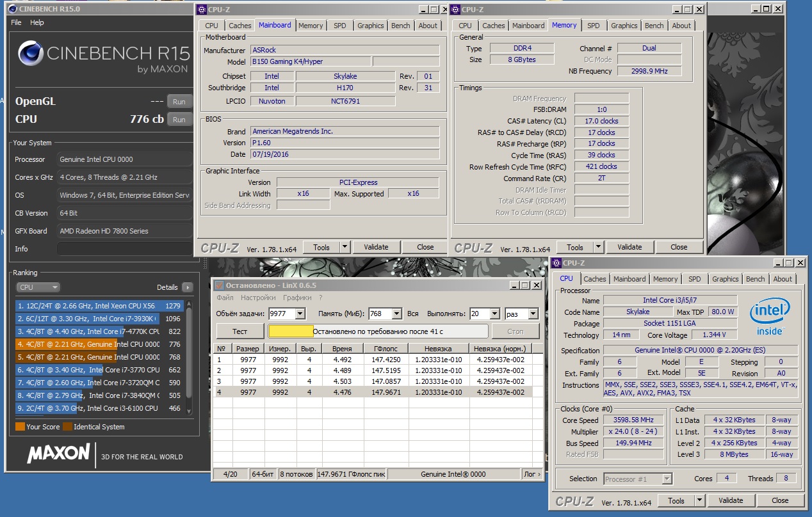This screenshot has height=517, width=812.
Task: Select the Caches tab in bottom CPU-Z window
Action: tap(594, 279)
